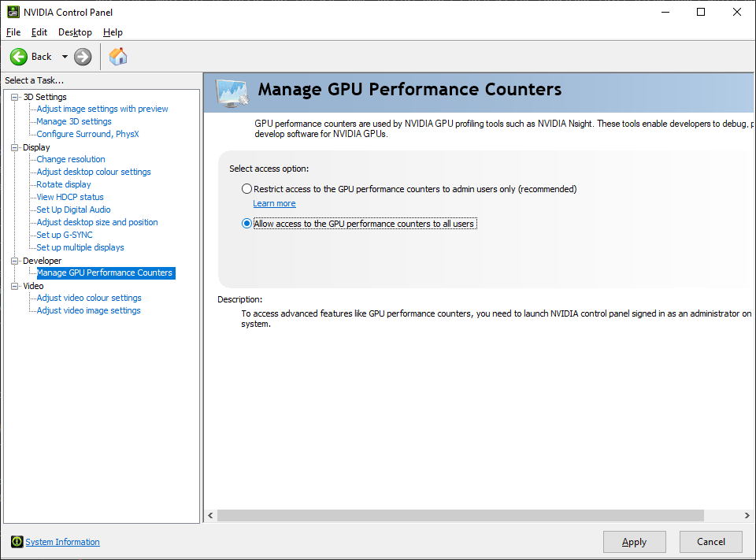
Task: Click the grey Forward arrow icon
Action: coord(83,57)
